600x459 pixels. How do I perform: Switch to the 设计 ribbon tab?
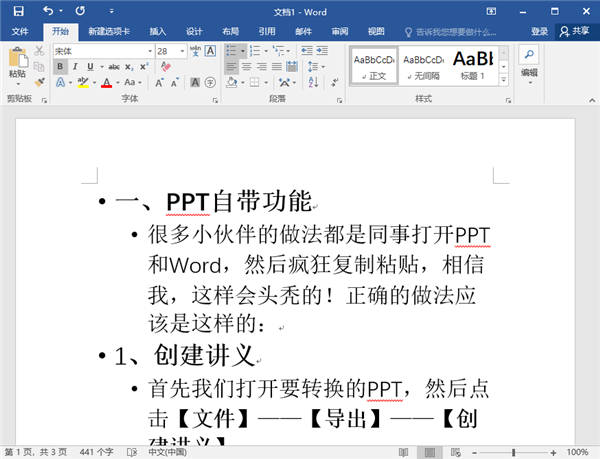(194, 31)
